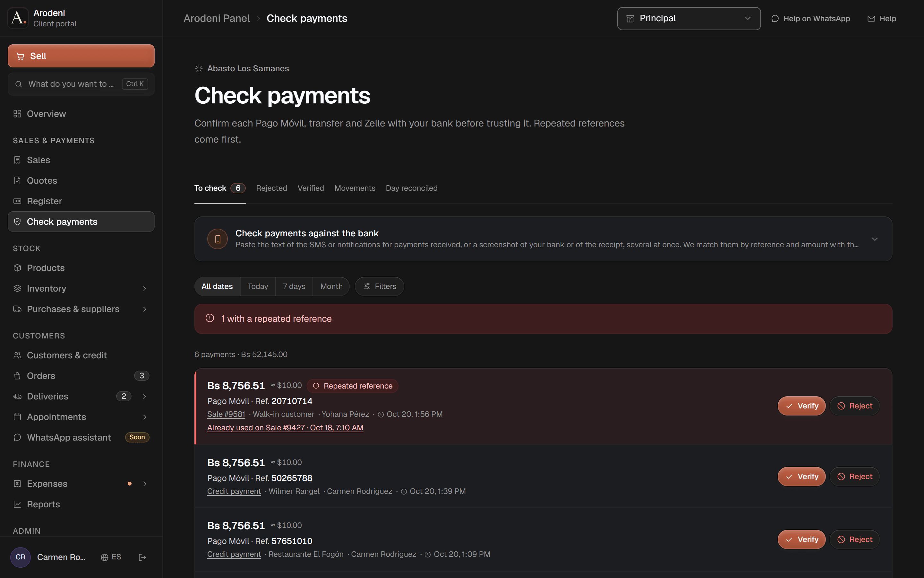The image size is (924, 578).
Task: Open the Day reconciled tab
Action: pos(412,188)
